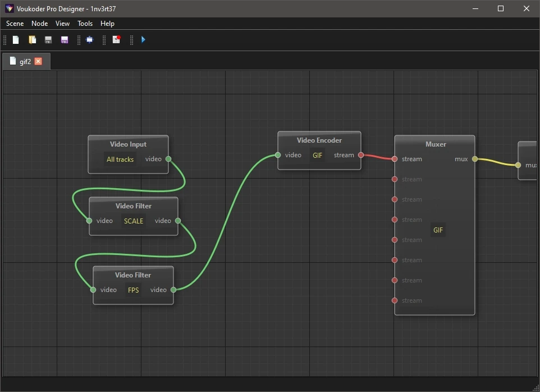Fit the scene to view with the blue icon
The image size is (540, 392).
90,40
